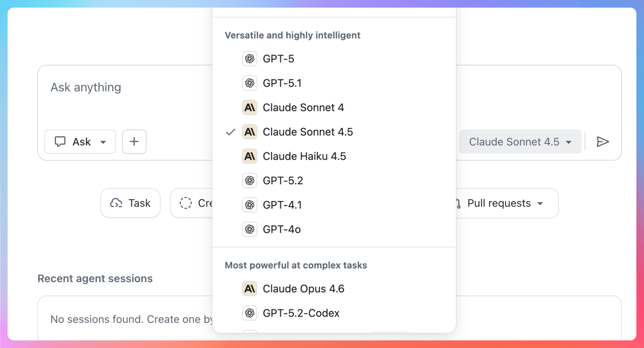This screenshot has width=644, height=348.
Task: Select Claude Haiku 4.5 model
Action: 304,156
